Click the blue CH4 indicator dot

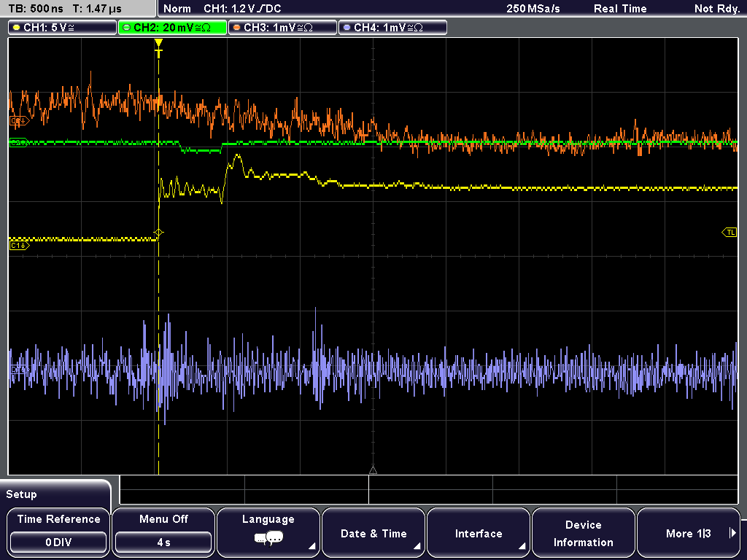(347, 28)
